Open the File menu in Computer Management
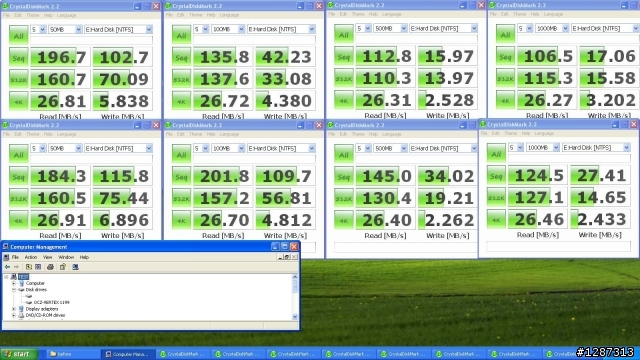The image size is (640, 360). (15, 257)
